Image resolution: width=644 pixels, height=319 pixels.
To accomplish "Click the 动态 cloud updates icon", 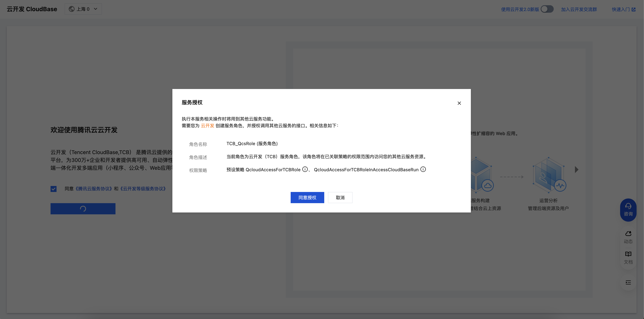I will tap(628, 233).
